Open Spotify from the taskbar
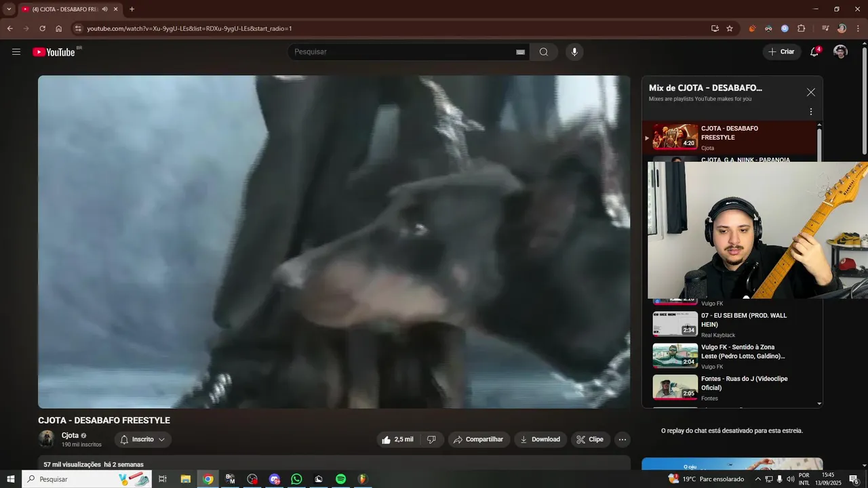Screen dimensions: 868x488 (340, 479)
